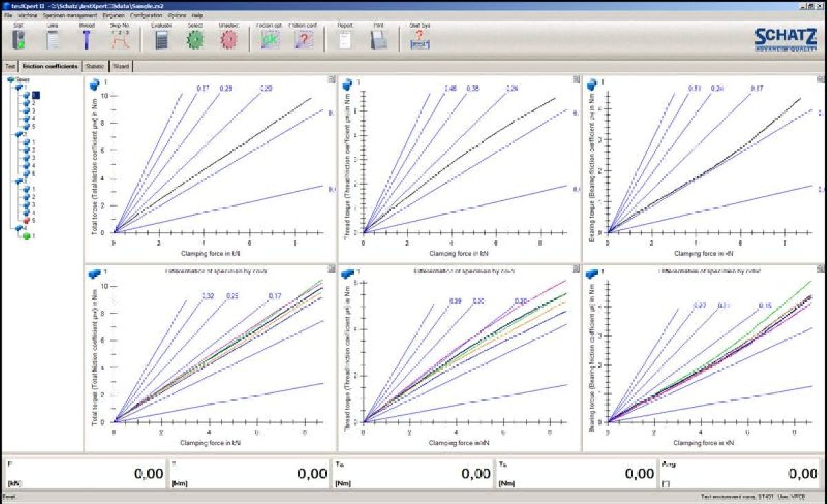Image resolution: width=827 pixels, height=504 pixels.
Task: Click the Start machine toolbar icon
Action: pos(19,40)
